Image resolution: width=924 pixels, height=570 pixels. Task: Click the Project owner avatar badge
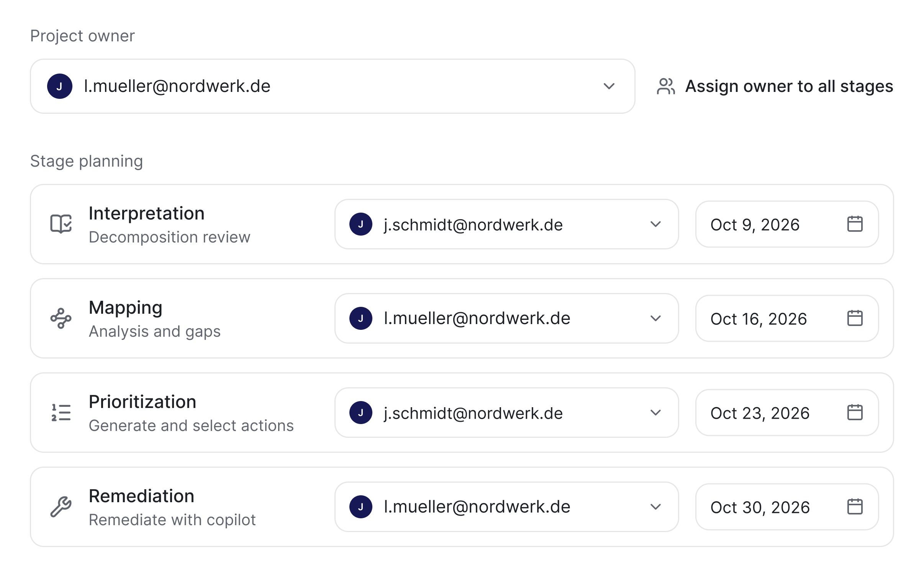[60, 86]
